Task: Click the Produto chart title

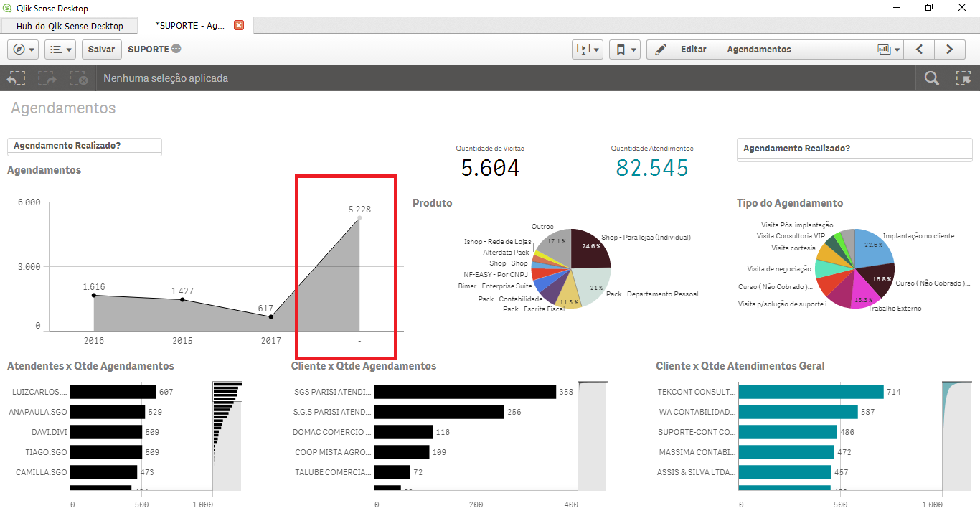Action: tap(433, 203)
